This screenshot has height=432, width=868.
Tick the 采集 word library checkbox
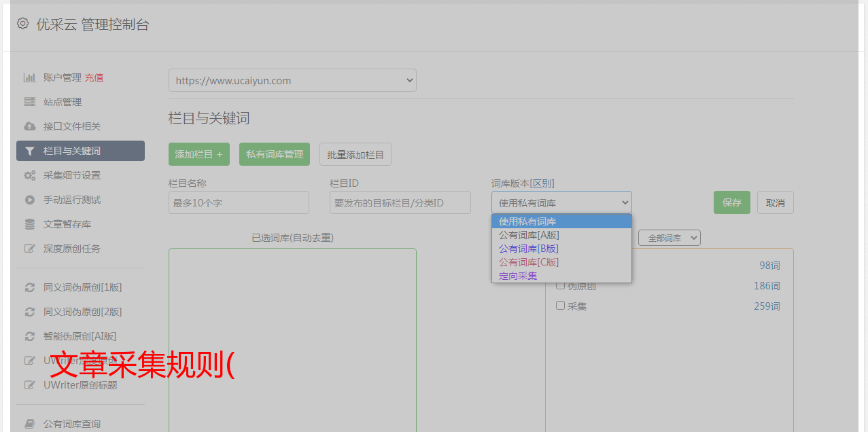[561, 306]
